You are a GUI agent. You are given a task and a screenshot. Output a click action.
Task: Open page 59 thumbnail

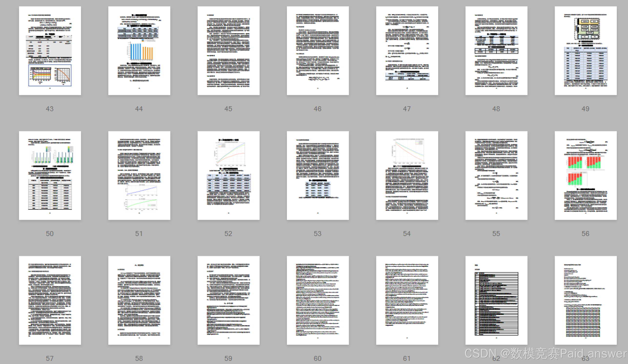point(228,300)
